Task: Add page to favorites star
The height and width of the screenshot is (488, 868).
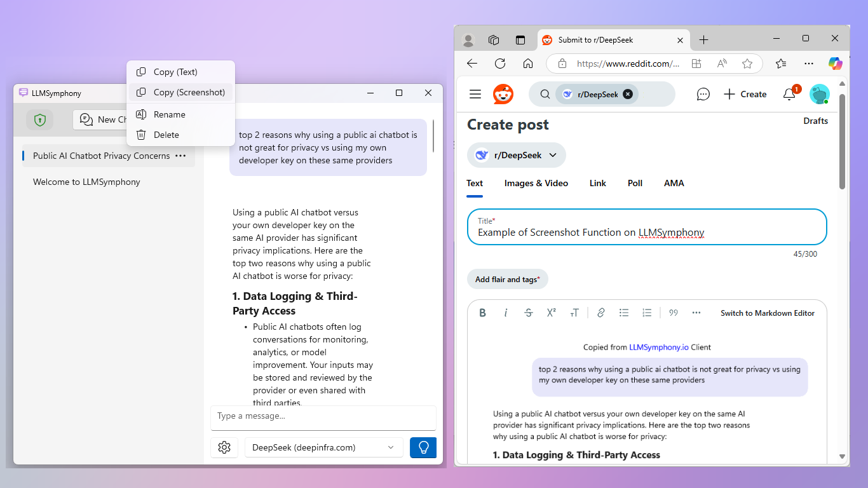Action: (x=747, y=64)
